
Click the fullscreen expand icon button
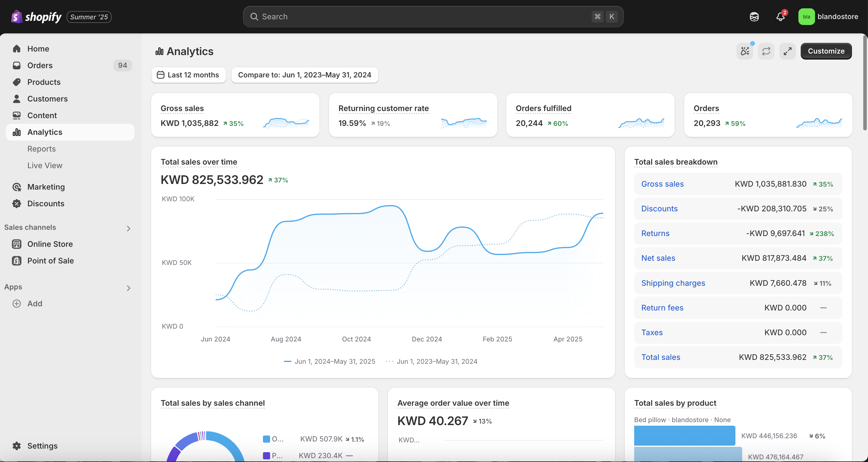pos(787,51)
